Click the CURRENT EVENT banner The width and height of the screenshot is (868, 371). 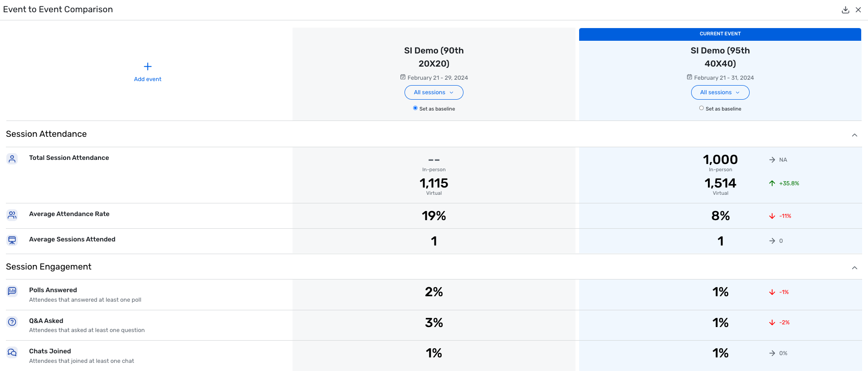720,34
